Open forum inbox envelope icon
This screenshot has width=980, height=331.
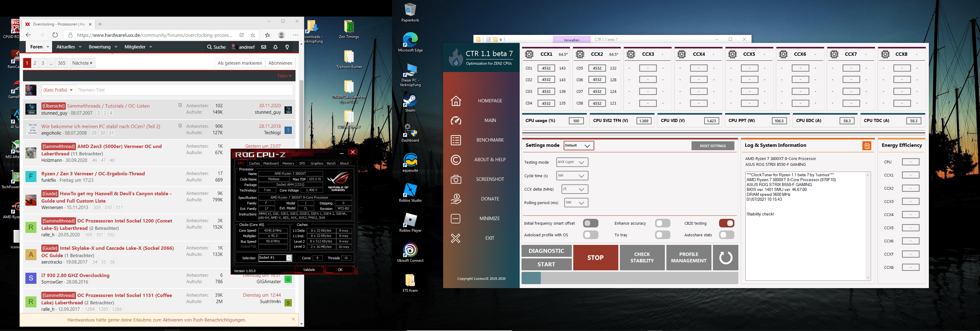point(264,47)
